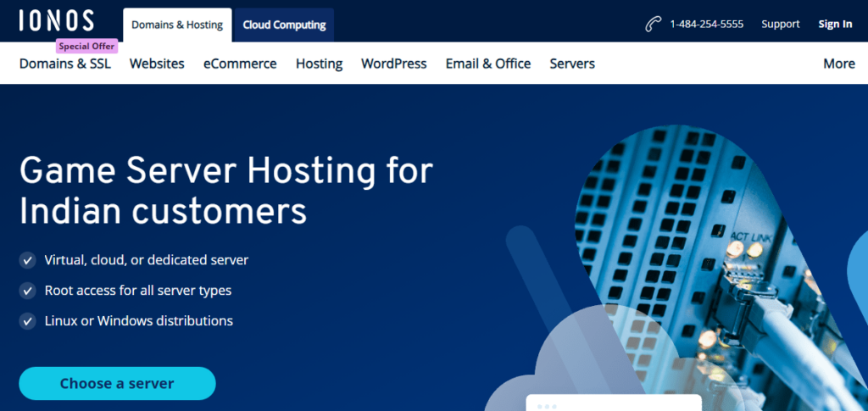Click the pink Special Offer badge

tap(86, 47)
